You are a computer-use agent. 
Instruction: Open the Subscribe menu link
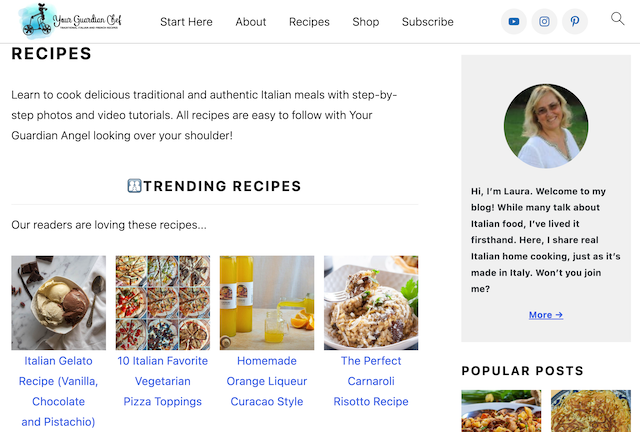point(427,22)
